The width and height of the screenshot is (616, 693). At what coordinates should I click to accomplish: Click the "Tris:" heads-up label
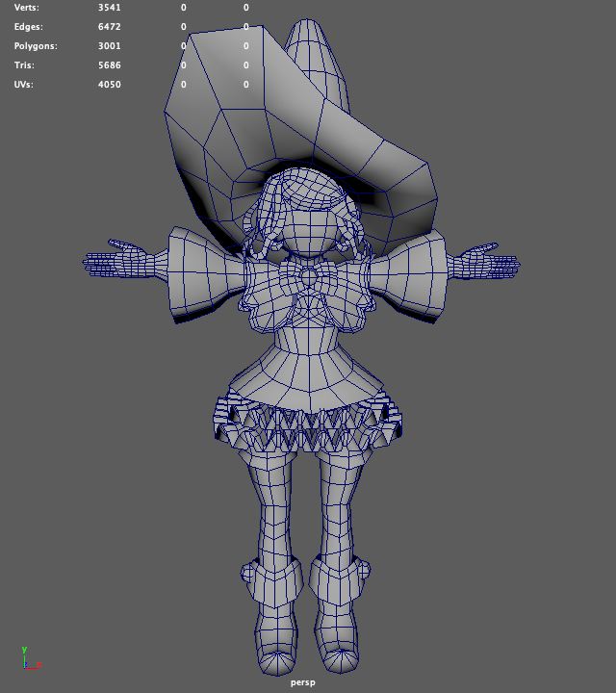[x=24, y=65]
